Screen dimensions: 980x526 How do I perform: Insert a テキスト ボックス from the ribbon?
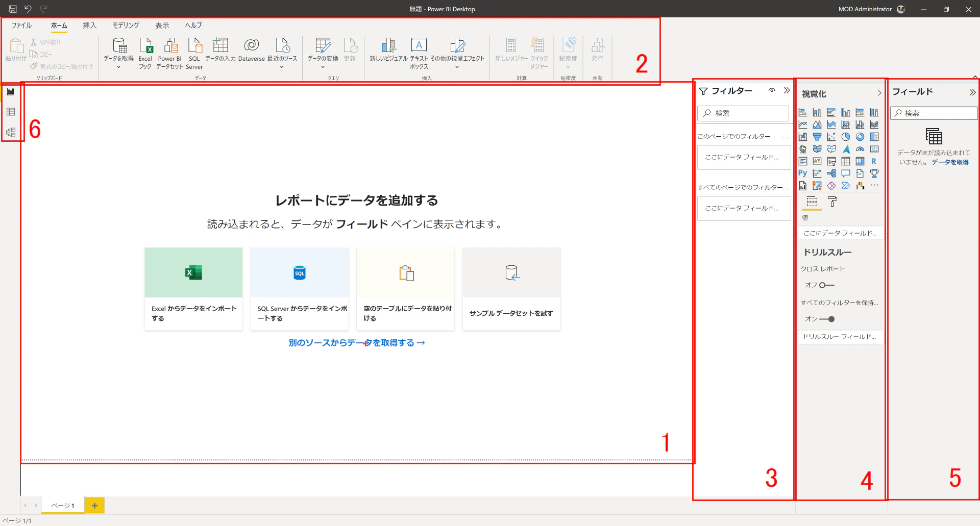[419, 53]
